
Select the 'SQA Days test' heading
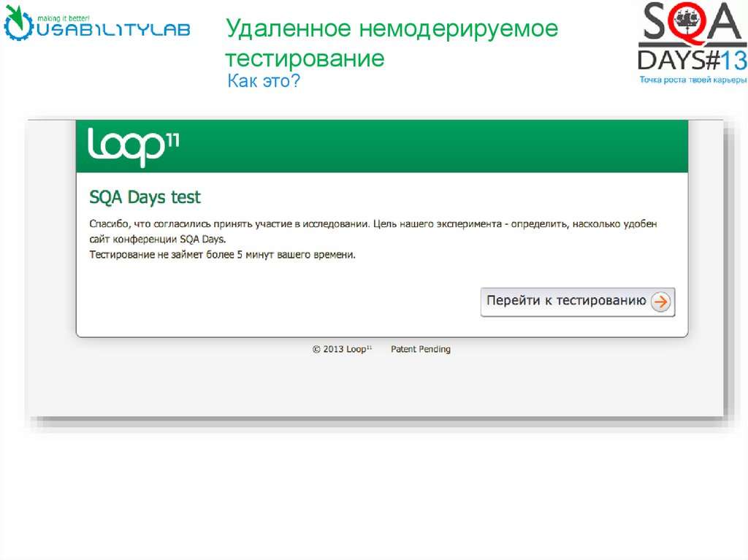[x=145, y=197]
